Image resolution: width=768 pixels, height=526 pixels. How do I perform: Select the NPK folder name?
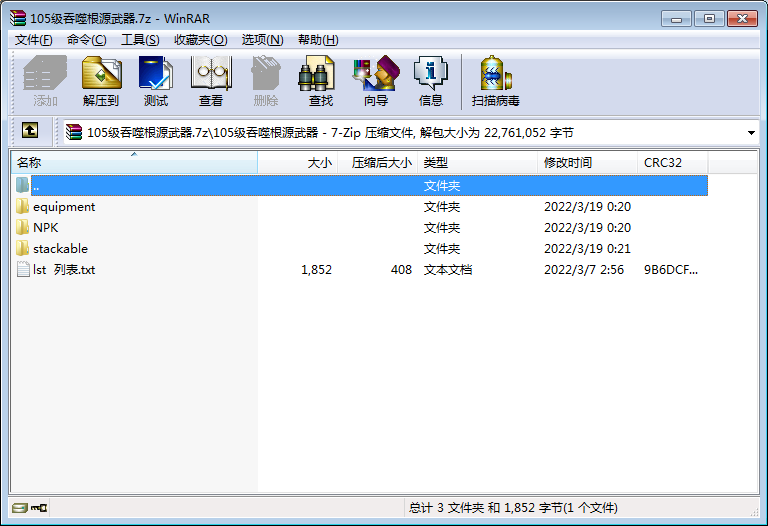tap(46, 227)
